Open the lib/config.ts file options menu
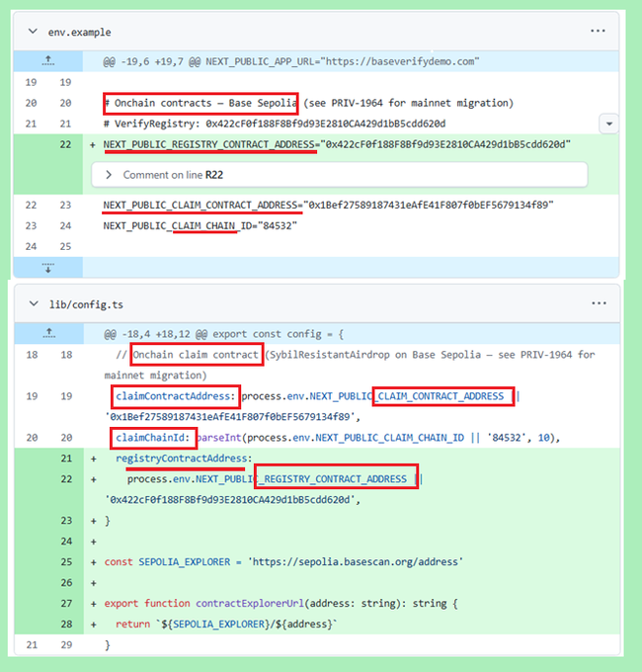The width and height of the screenshot is (642, 672). click(599, 303)
